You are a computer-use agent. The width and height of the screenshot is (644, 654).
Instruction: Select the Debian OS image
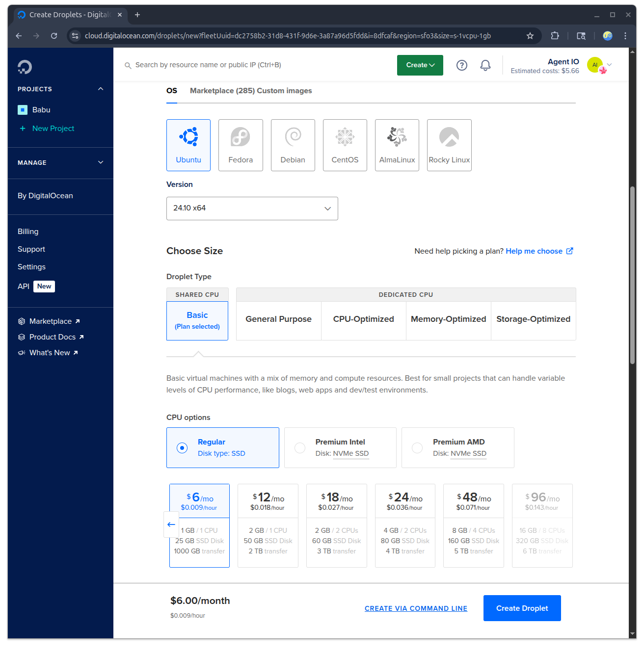pyautogui.click(x=293, y=145)
